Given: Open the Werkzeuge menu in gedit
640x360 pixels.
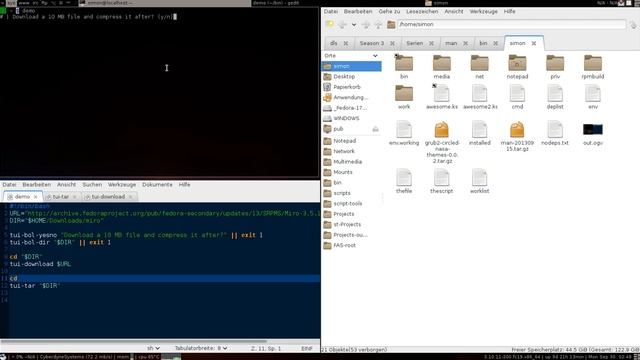Looking at the screenshot, I should tap(122, 184).
